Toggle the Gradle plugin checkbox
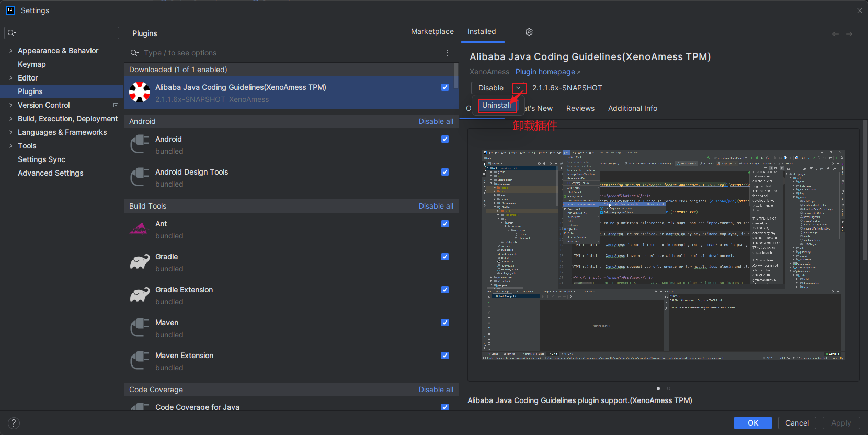The height and width of the screenshot is (435, 868). tap(445, 257)
